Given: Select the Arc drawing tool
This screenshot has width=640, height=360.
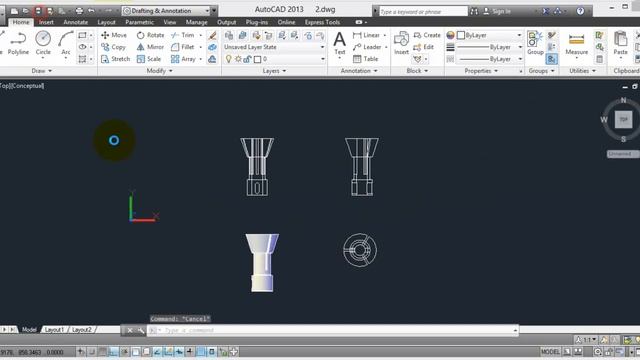Looking at the screenshot, I should point(65,43).
